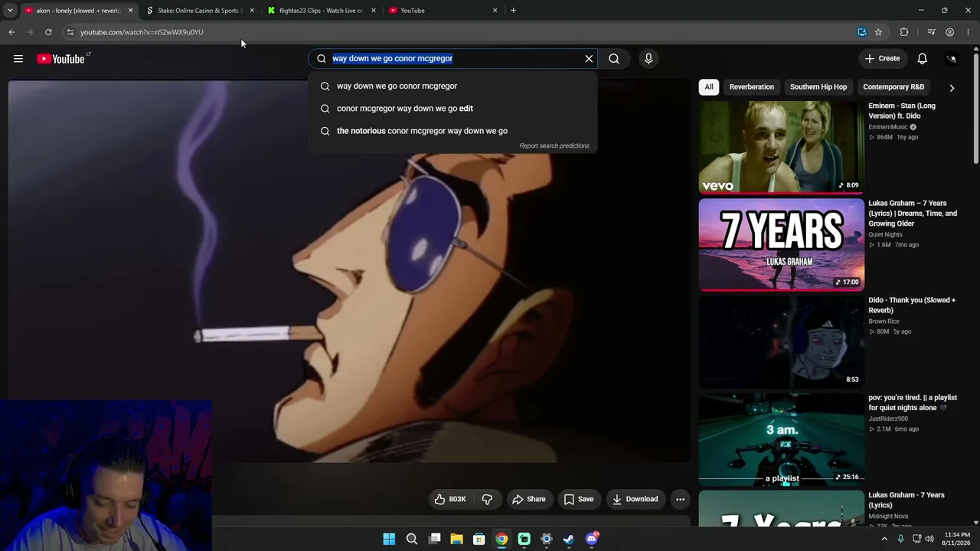Open 'Dido - Thank you (Slowed + Reverb)' title

912,305
